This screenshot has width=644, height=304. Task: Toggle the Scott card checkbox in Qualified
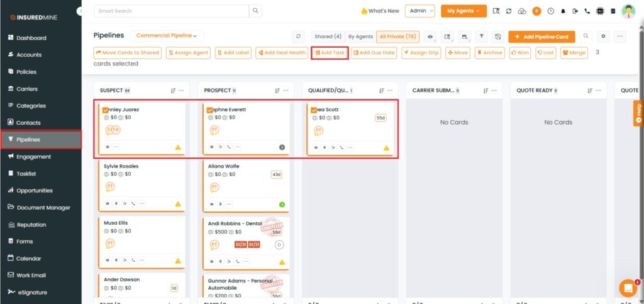pyautogui.click(x=314, y=110)
